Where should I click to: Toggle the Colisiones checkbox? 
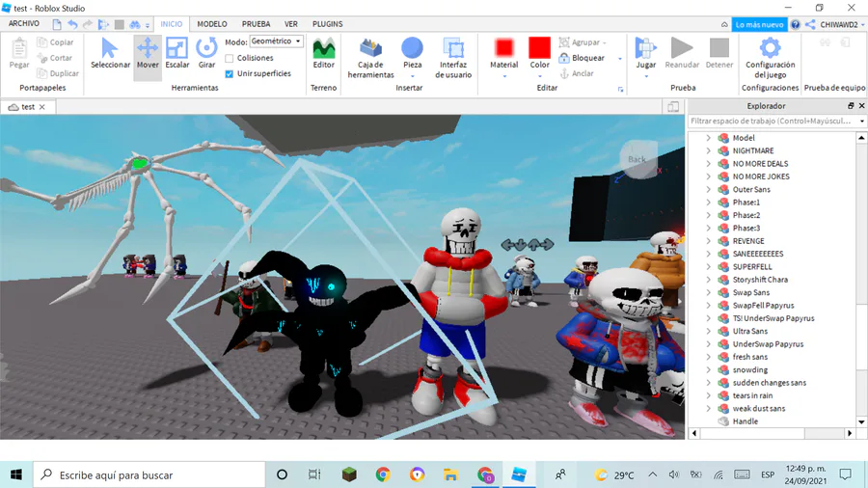(230, 58)
